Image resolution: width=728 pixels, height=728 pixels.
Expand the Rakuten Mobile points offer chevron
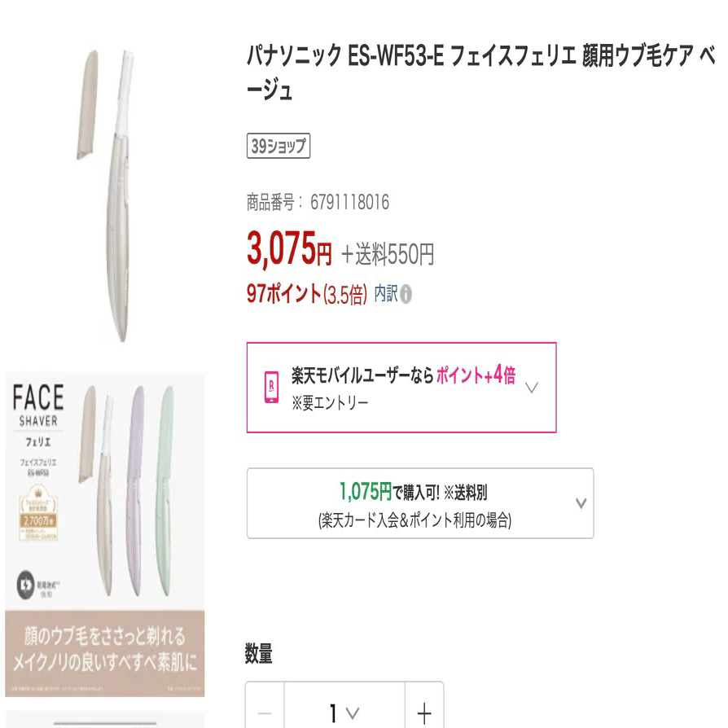pyautogui.click(x=532, y=387)
